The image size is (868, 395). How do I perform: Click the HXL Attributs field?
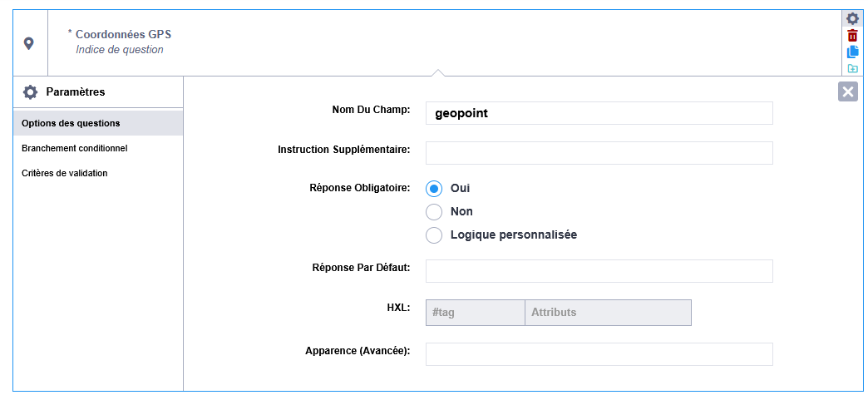[608, 313]
